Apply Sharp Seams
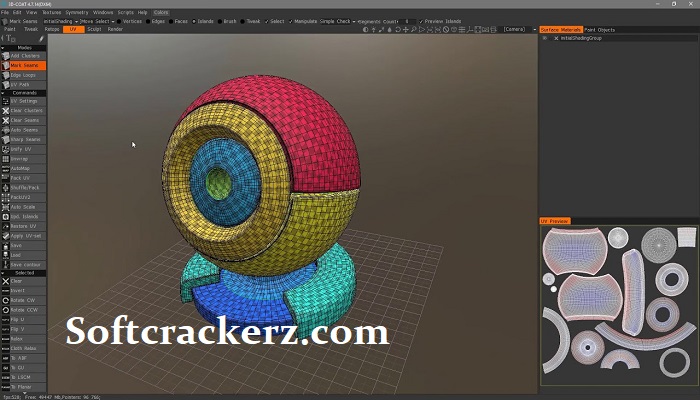700x400 pixels. click(x=23, y=139)
